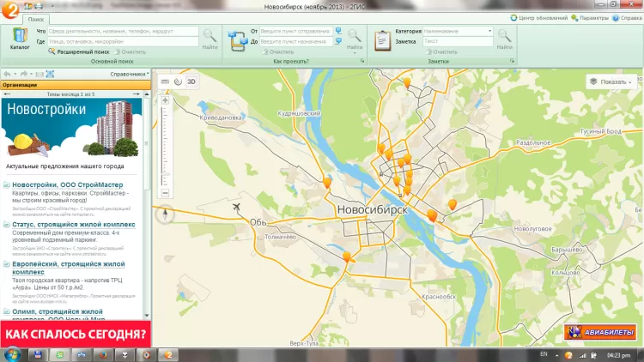644x362 pixels.
Task: Click the EN language indicator in tray
Action: click(544, 354)
